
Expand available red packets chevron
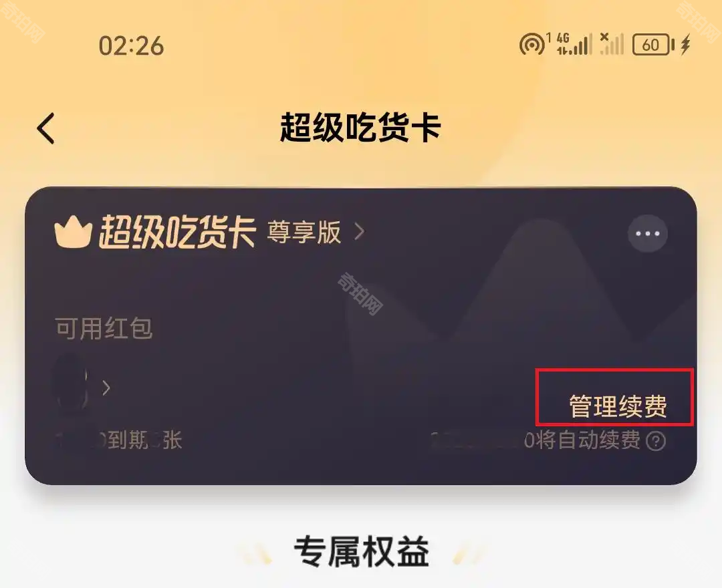coord(106,388)
